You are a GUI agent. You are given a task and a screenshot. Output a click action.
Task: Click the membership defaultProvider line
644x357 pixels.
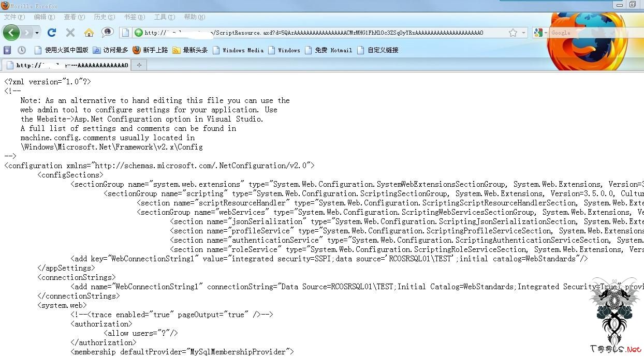coord(182,352)
